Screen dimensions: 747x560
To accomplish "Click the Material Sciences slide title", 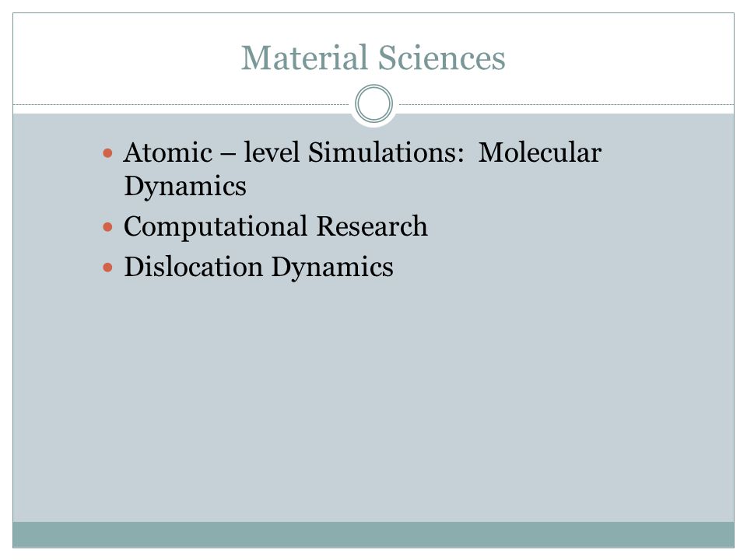I will (373, 58).
